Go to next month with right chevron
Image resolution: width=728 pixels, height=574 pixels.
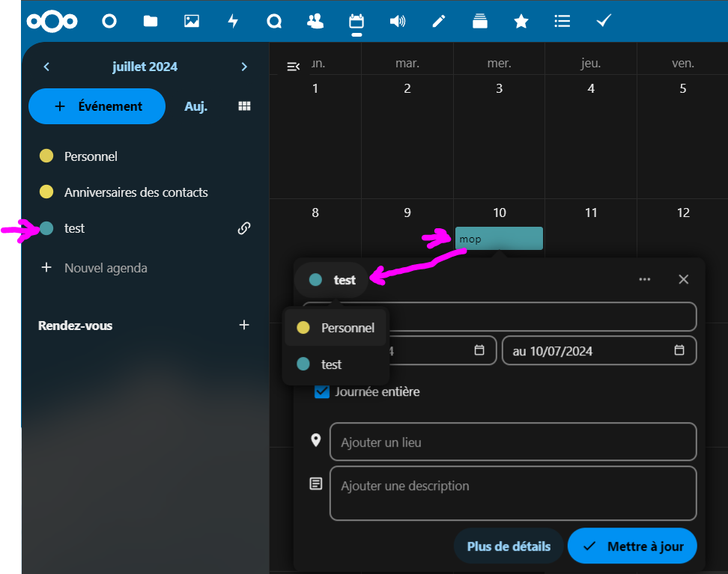coord(244,67)
